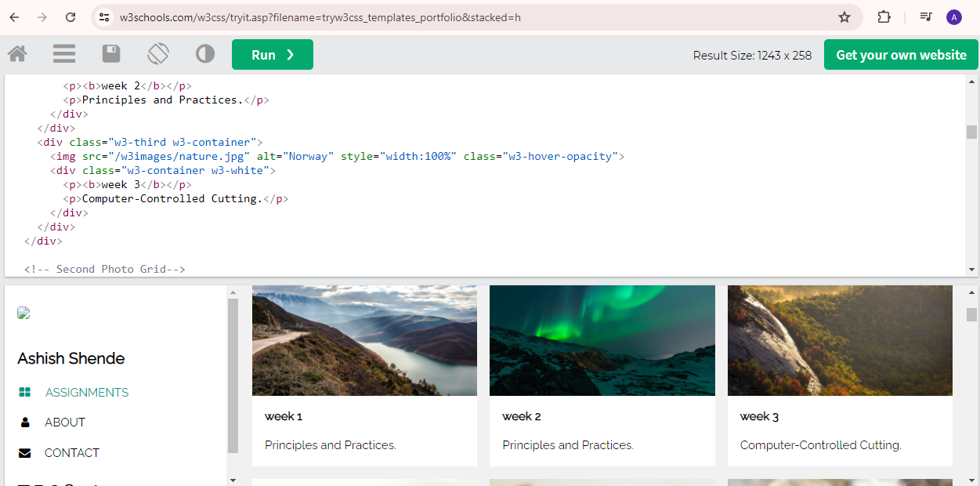Select ASSIGNMENTS in the sidebar
The width and height of the screenshot is (980, 486).
click(87, 393)
